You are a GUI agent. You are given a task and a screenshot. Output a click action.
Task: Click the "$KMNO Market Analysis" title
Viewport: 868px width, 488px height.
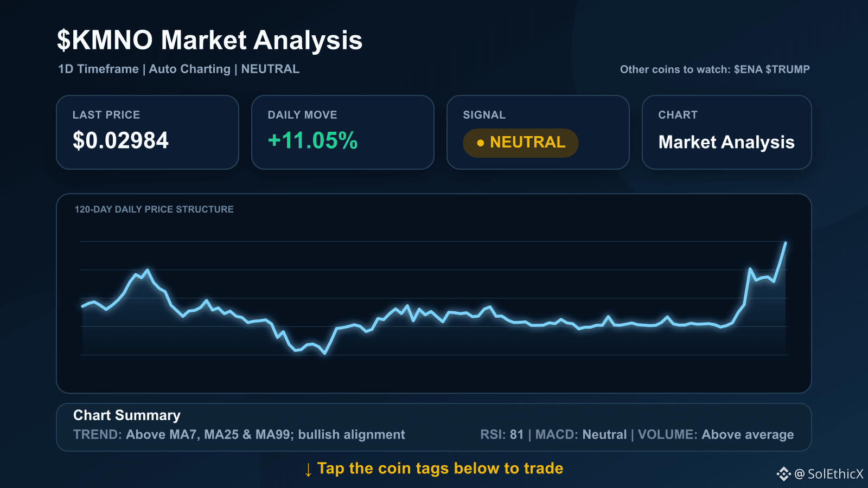click(209, 40)
